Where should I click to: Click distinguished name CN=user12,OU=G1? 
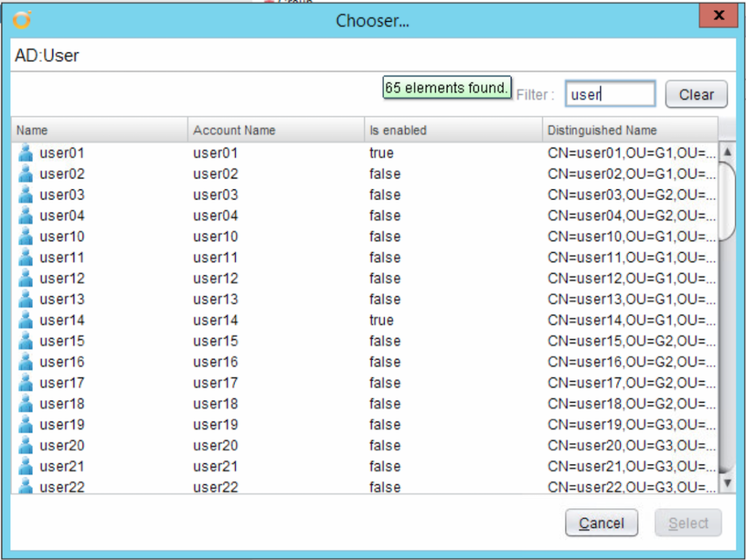pyautogui.click(x=632, y=279)
